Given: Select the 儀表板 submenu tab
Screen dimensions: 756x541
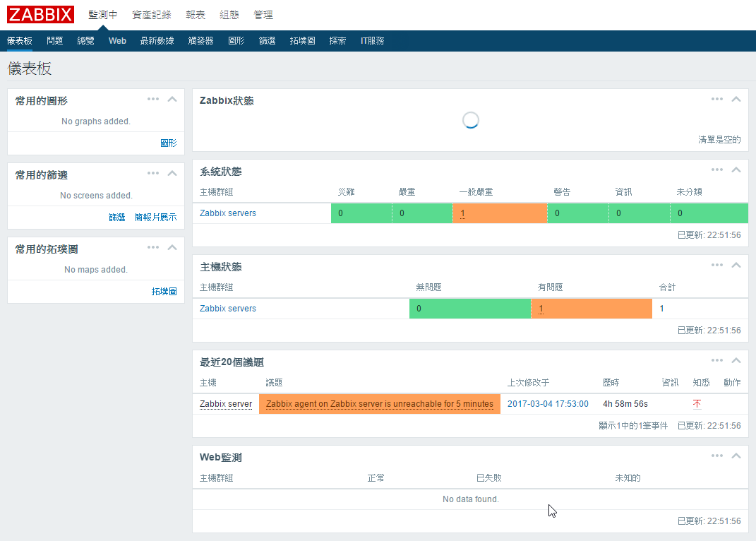Looking at the screenshot, I should click(19, 41).
